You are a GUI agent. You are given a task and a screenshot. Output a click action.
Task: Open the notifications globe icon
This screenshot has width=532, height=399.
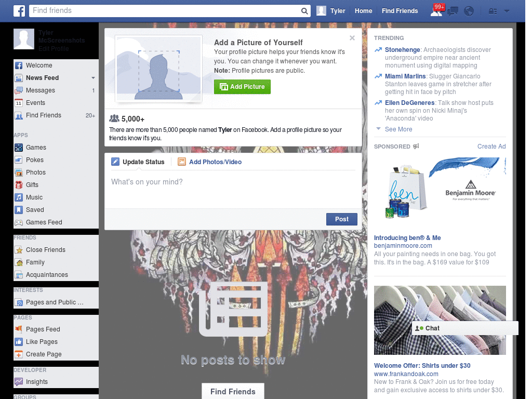pyautogui.click(x=469, y=11)
